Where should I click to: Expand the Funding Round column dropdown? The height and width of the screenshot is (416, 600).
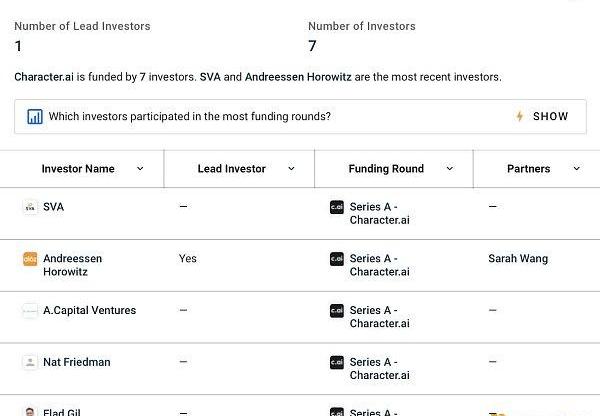pyautogui.click(x=450, y=169)
